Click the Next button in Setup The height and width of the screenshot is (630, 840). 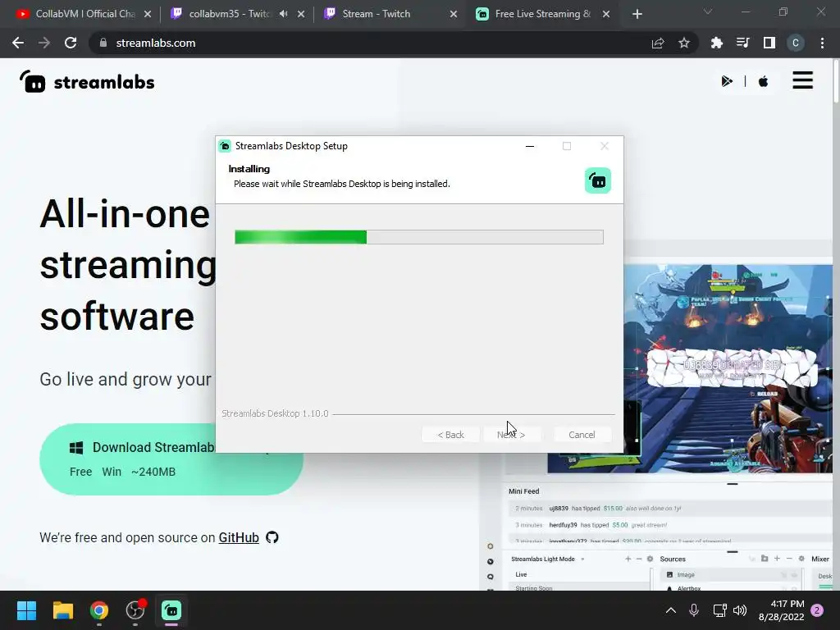[x=511, y=435]
